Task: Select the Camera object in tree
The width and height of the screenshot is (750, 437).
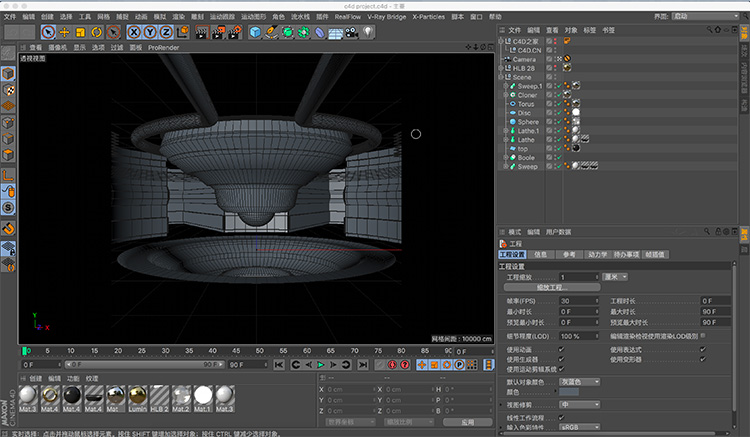Action: coord(524,59)
